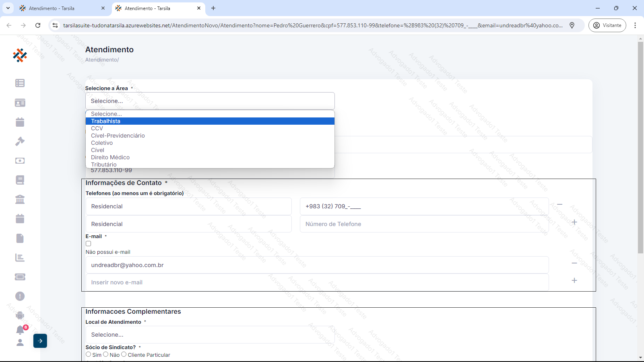Choose 'Trabalhista' from the area dropdown

tap(105, 121)
